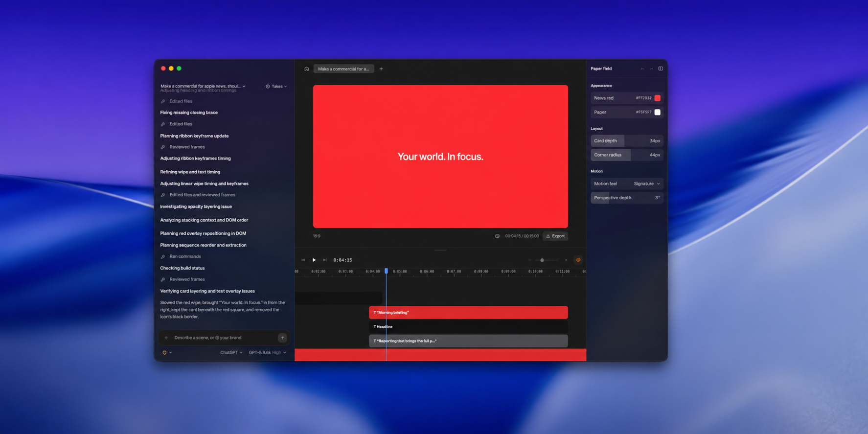This screenshot has height=434, width=868.
Task: Play the timeline preview
Action: coord(314,260)
